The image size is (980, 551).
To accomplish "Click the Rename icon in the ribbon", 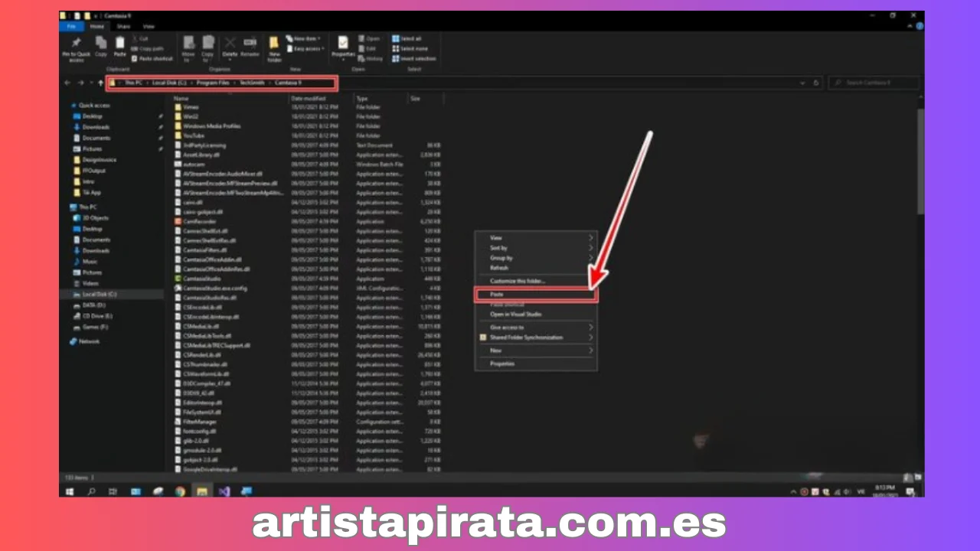I will [x=250, y=47].
